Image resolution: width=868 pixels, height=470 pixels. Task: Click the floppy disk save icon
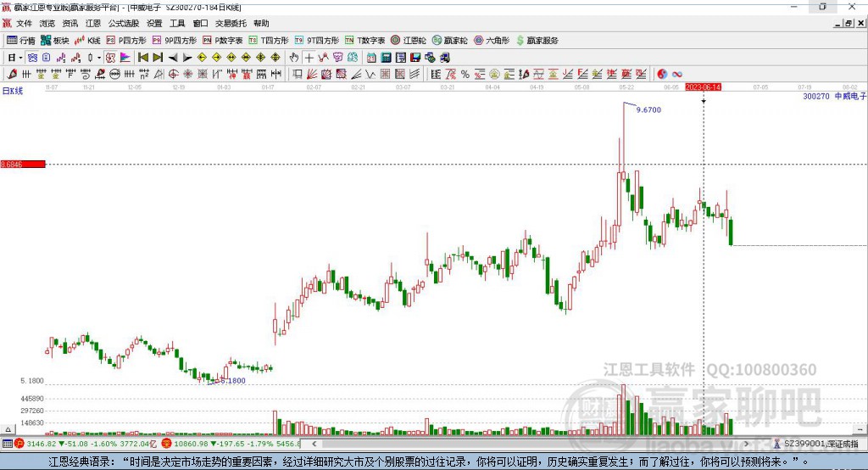[415, 58]
